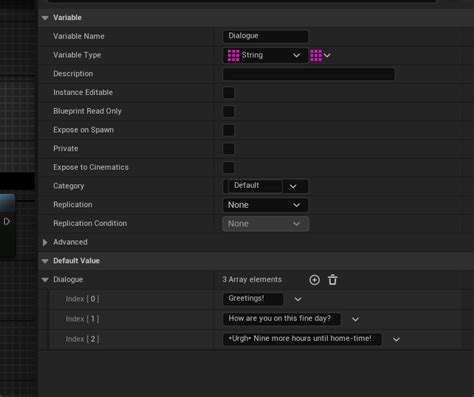Click the Private label
Screen dimensions: 474x397
[x=66, y=148]
